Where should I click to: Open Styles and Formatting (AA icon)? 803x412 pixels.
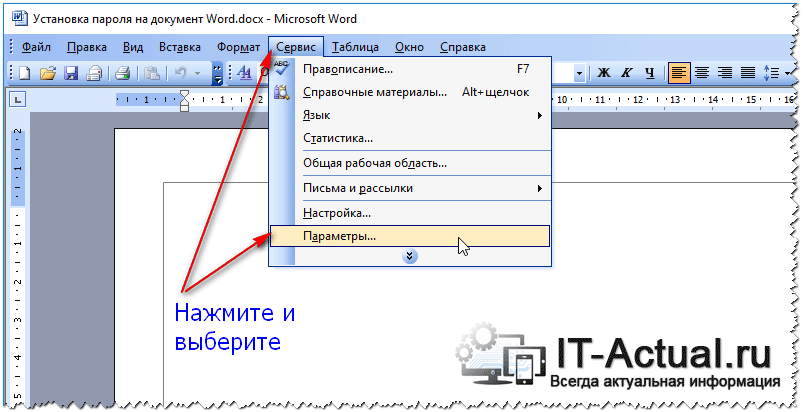coord(245,73)
